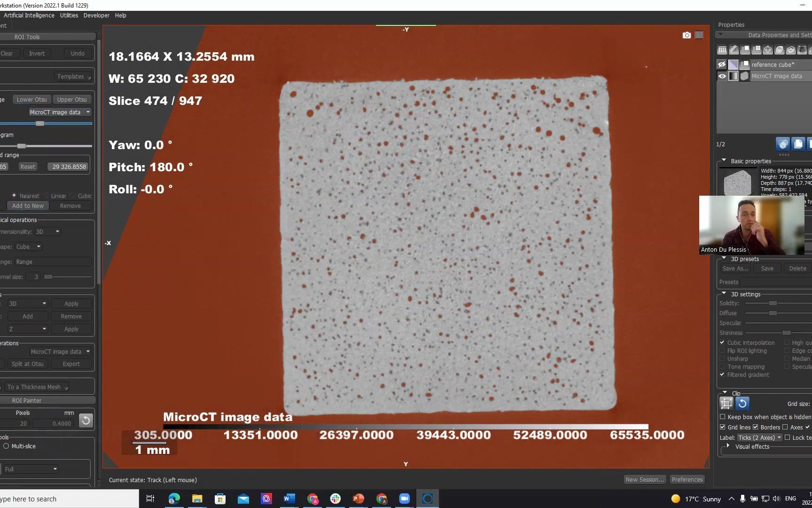Take a viewport screenshot with camera icon
Screen dimensions: 812x508
pos(687,35)
